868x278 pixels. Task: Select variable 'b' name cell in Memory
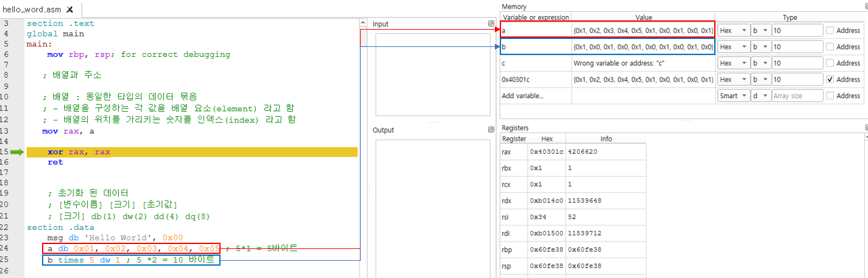(x=536, y=47)
